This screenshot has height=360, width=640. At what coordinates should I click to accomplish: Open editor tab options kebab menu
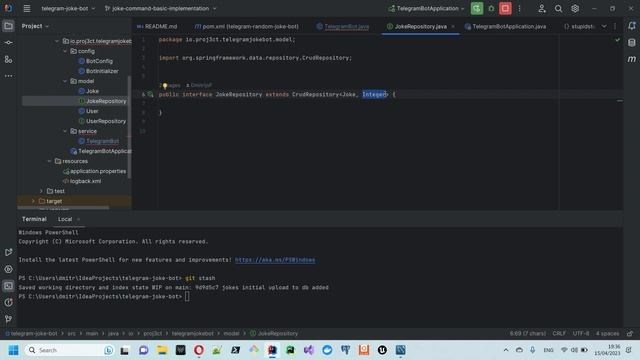(615, 26)
